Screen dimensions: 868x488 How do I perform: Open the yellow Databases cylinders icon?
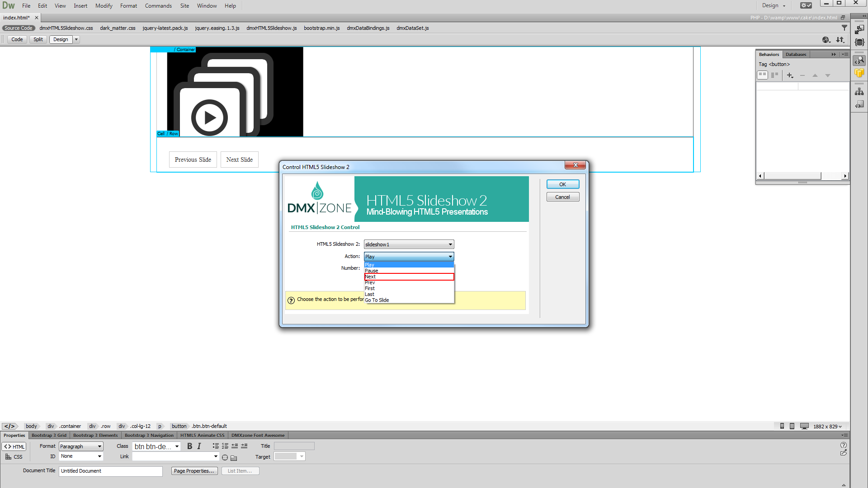coord(859,73)
